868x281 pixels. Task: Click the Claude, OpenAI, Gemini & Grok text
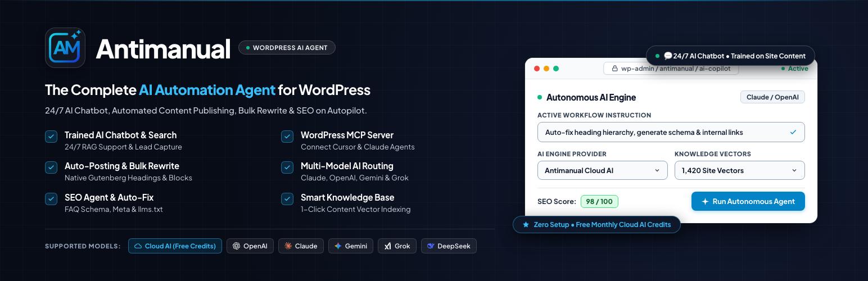[355, 178]
